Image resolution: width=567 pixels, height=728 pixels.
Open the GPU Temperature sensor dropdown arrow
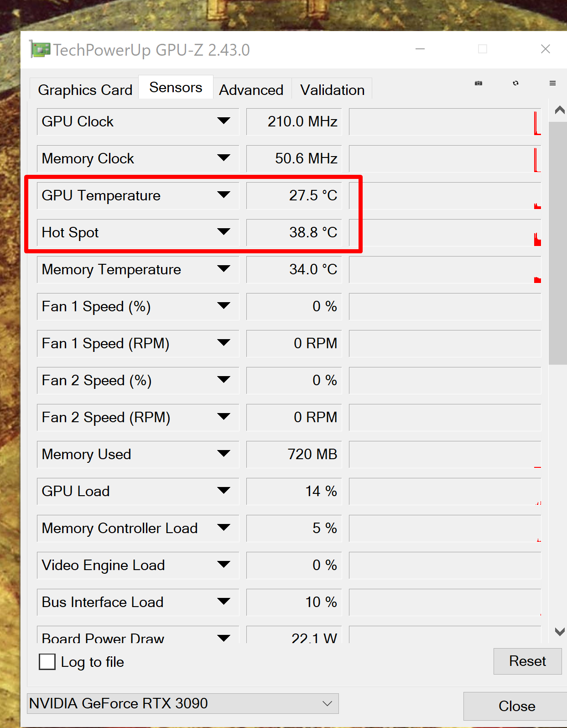(x=224, y=195)
